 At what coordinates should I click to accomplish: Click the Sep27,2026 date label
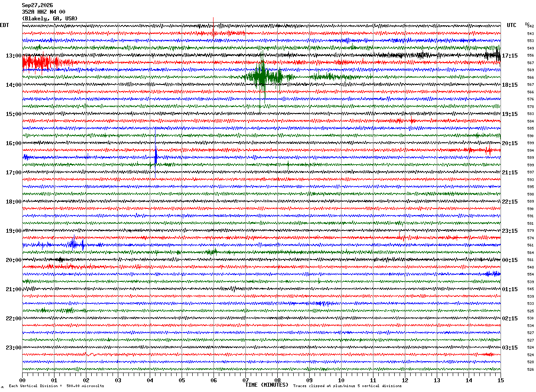tap(37, 5)
